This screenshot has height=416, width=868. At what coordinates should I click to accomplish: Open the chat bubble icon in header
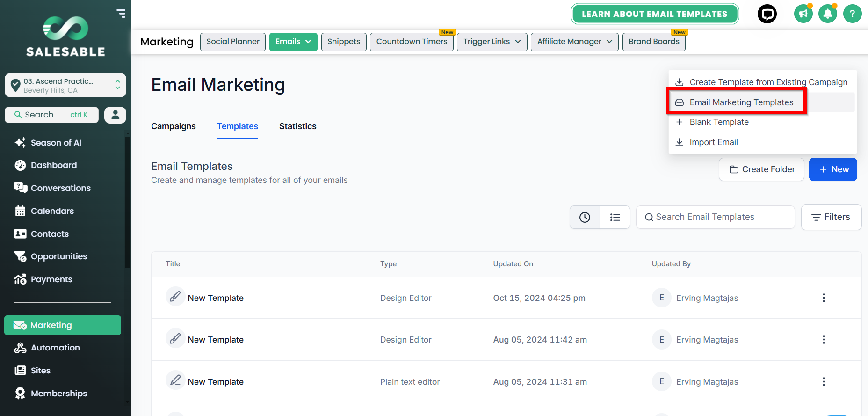pos(767,14)
